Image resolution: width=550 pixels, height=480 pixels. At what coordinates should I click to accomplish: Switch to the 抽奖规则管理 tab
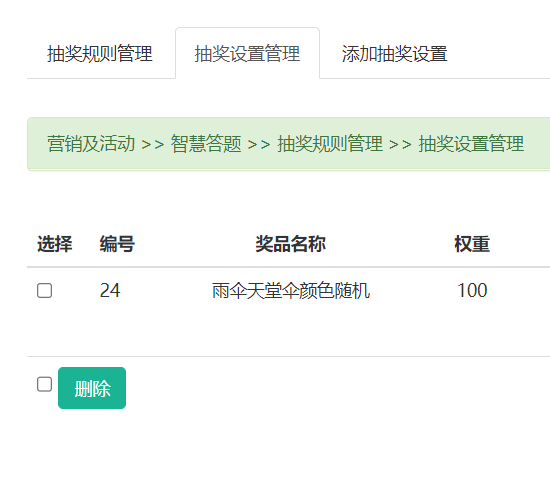point(100,54)
